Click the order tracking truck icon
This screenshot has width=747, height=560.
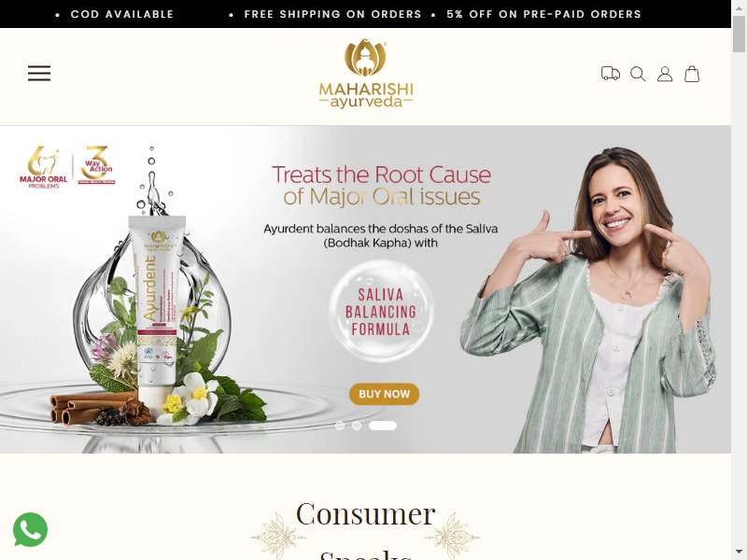coord(611,74)
